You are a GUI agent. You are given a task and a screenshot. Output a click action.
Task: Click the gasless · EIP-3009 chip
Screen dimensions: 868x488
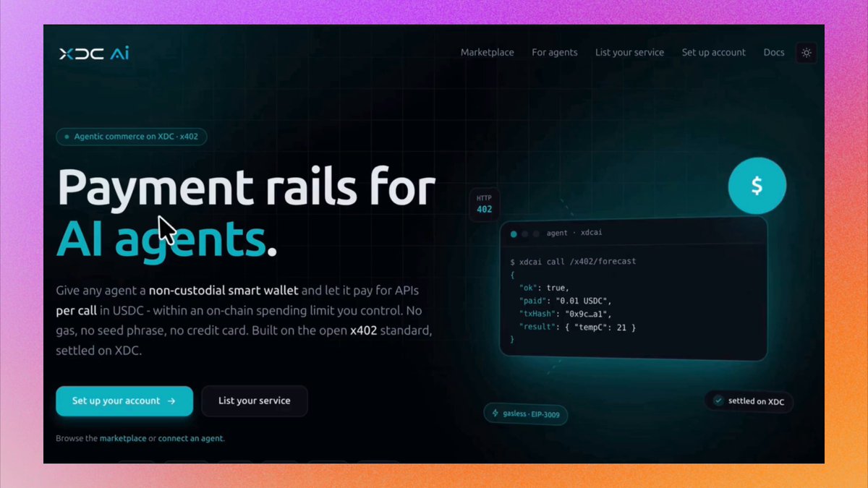tap(526, 414)
